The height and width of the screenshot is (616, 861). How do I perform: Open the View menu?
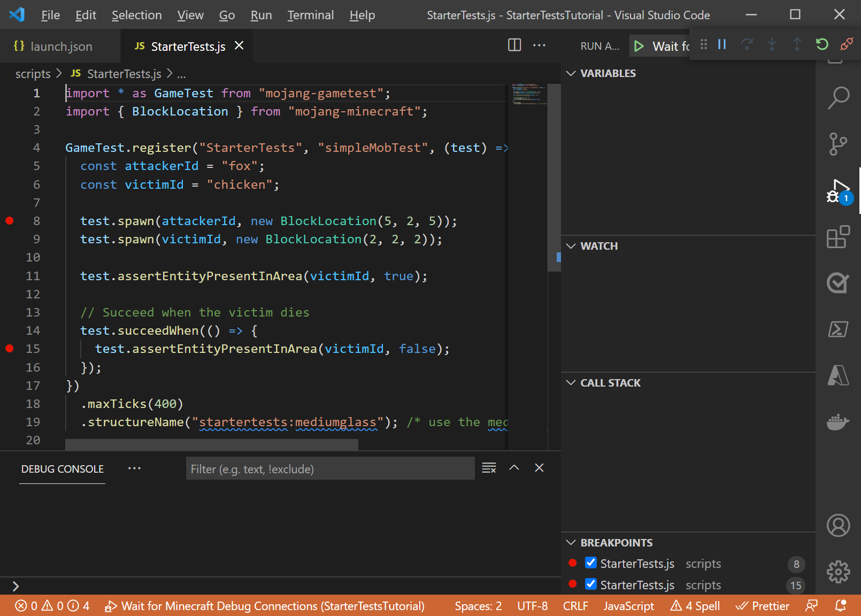tap(190, 15)
